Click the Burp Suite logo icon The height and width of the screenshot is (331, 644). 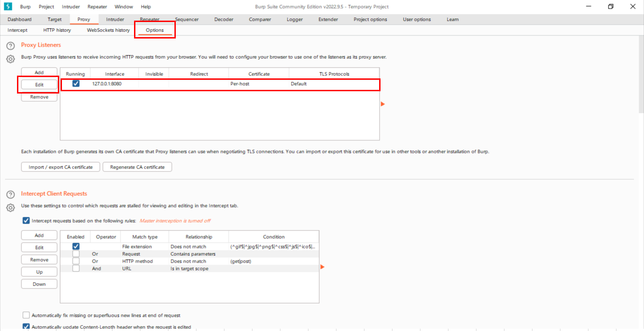tap(7, 7)
